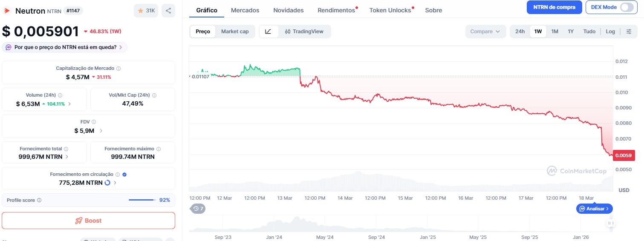Click the NTRN de compra button
Screen dimensions: 644x241
click(x=554, y=7)
